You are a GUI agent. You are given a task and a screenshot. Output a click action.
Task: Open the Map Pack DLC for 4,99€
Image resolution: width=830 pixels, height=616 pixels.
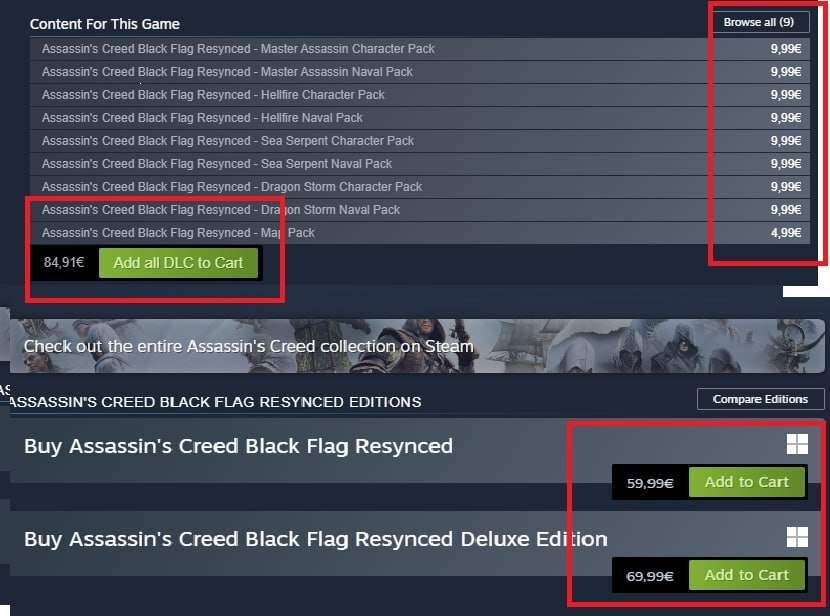coord(420,233)
